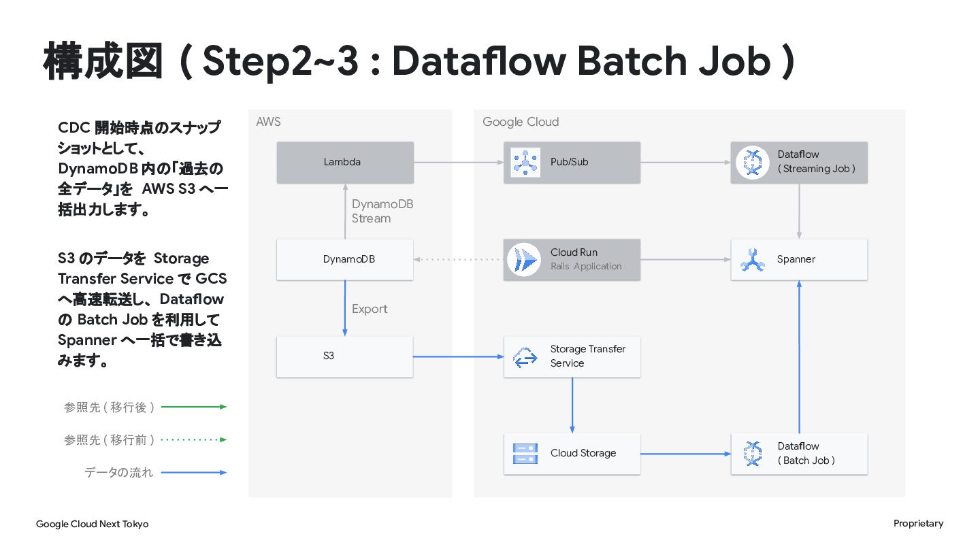
Task: Click the "Storage Transfer Service" label
Action: (588, 356)
